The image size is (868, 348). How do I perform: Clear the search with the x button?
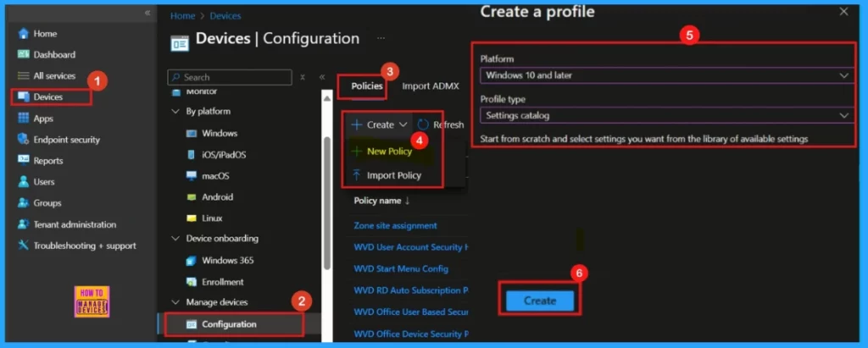tap(303, 77)
